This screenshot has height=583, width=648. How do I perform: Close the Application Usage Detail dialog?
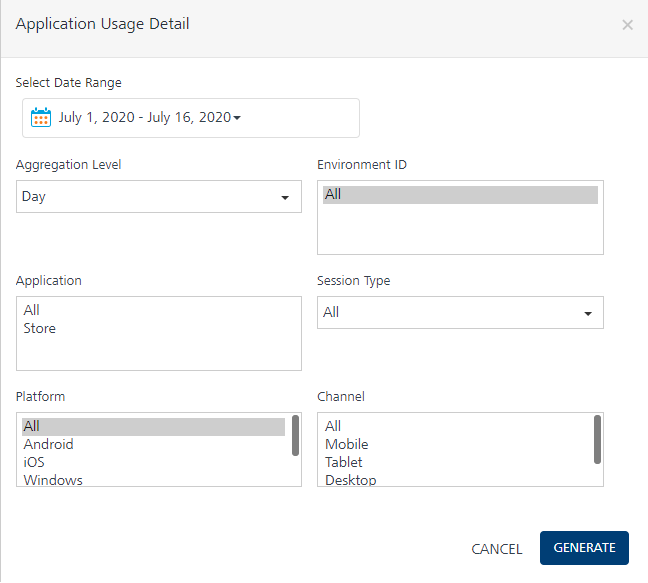(627, 25)
